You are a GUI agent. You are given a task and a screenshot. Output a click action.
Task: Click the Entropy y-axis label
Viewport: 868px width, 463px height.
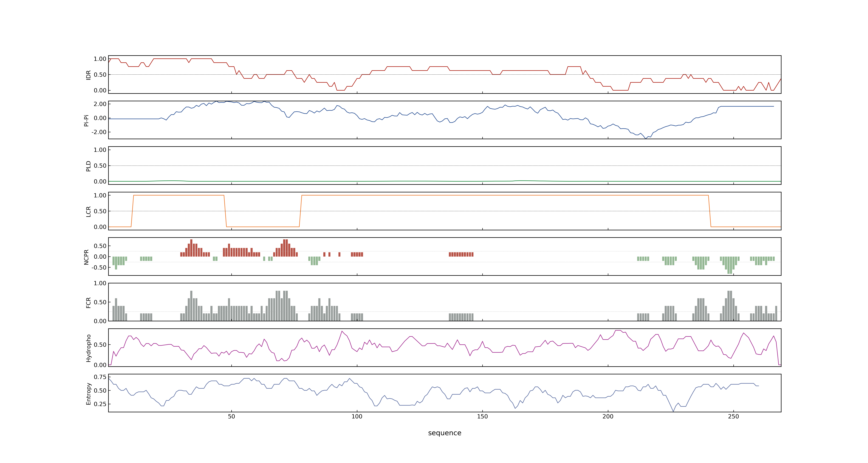click(x=88, y=393)
